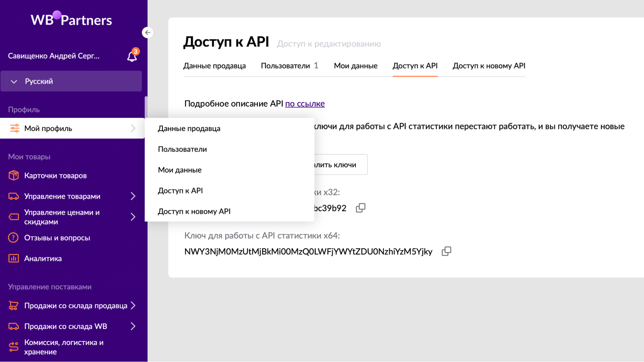
Task: Open Карточки товаров from the sidebar
Action: (55, 176)
